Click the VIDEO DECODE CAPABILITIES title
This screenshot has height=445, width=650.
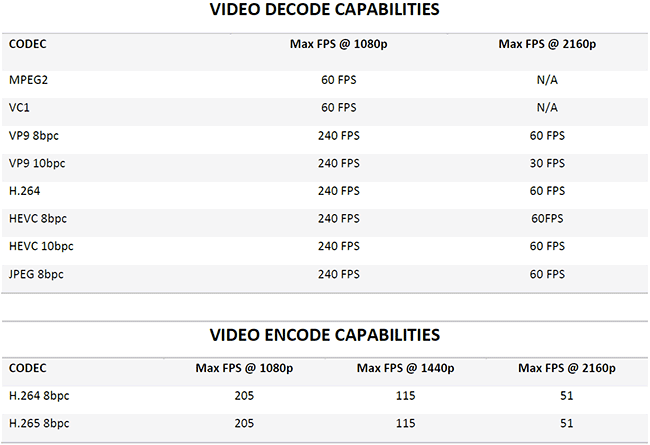pos(326,11)
